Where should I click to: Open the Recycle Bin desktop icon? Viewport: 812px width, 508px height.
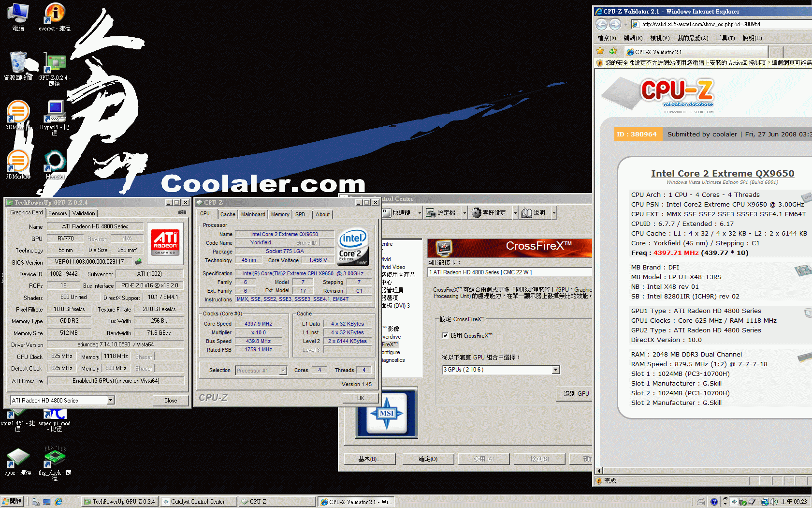[18, 66]
